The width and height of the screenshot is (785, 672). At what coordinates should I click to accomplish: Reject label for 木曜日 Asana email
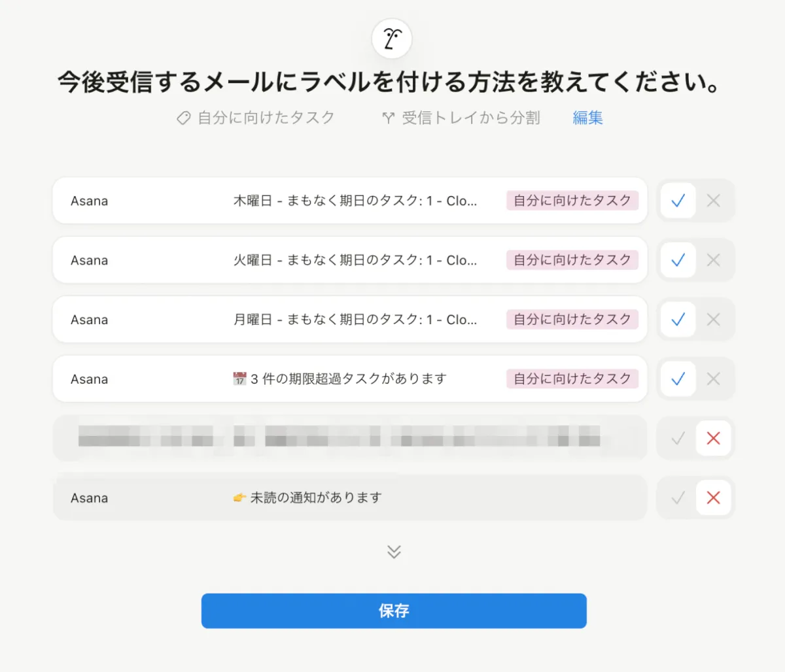tap(713, 201)
